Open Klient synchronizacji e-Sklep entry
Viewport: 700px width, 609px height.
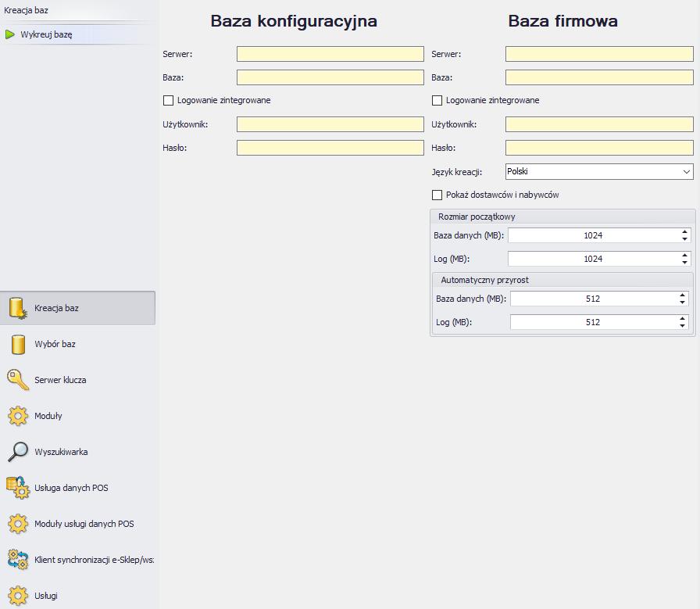tap(77, 560)
